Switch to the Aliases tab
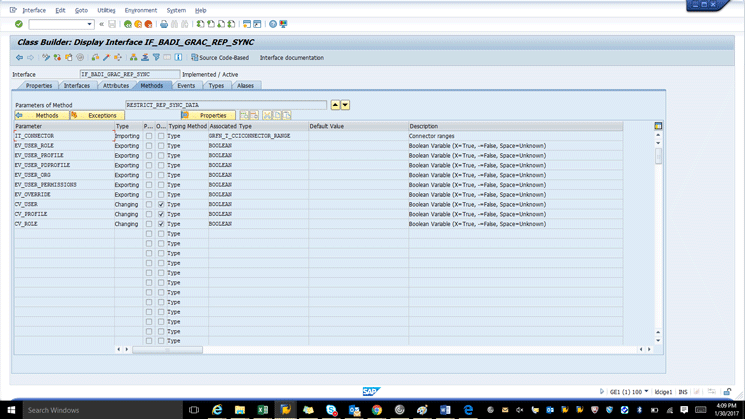The width and height of the screenshot is (745, 419). (245, 86)
